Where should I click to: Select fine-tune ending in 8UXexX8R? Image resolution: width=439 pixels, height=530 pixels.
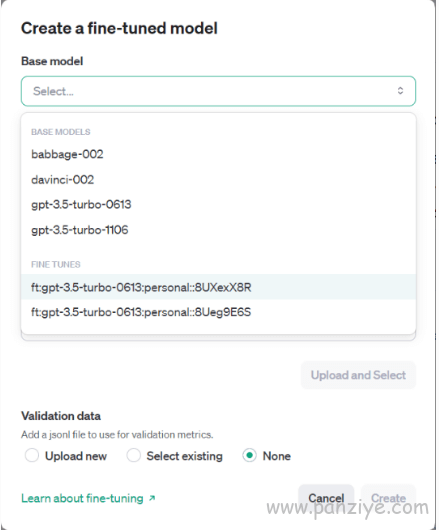point(218,287)
